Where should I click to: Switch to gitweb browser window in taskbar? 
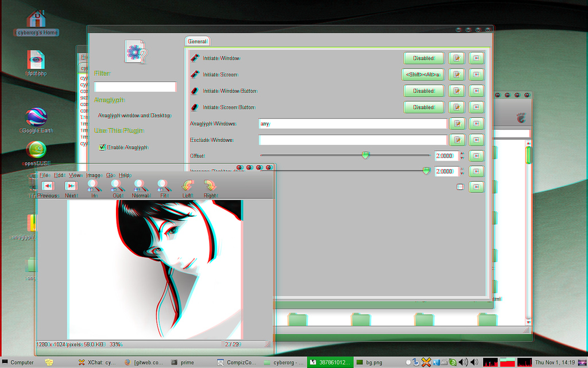[x=144, y=362]
